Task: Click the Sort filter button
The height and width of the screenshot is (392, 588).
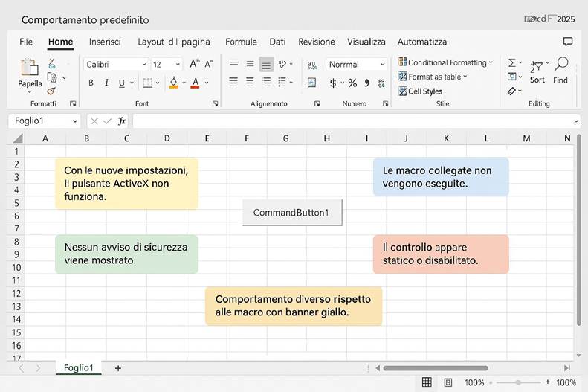Action: point(537,71)
